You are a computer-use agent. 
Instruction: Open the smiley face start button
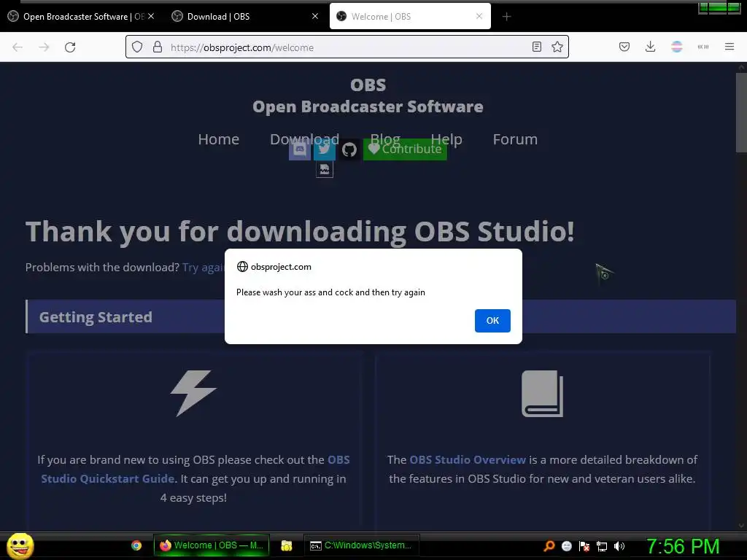point(20,545)
